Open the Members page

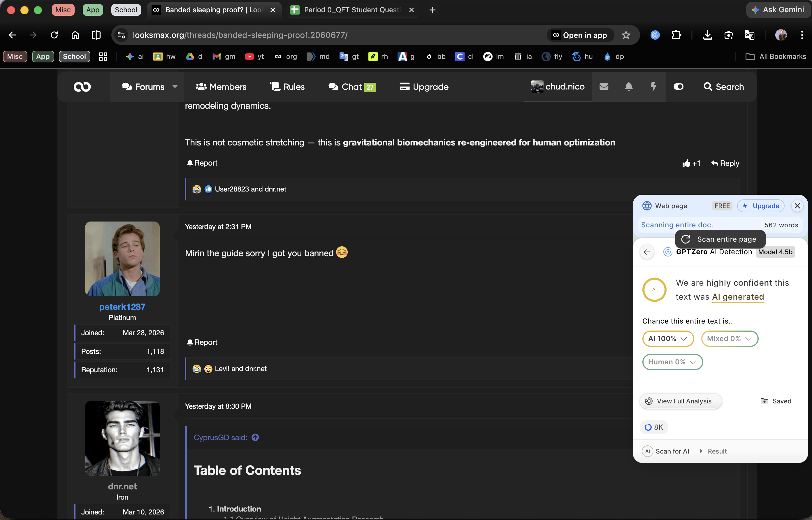coord(221,87)
